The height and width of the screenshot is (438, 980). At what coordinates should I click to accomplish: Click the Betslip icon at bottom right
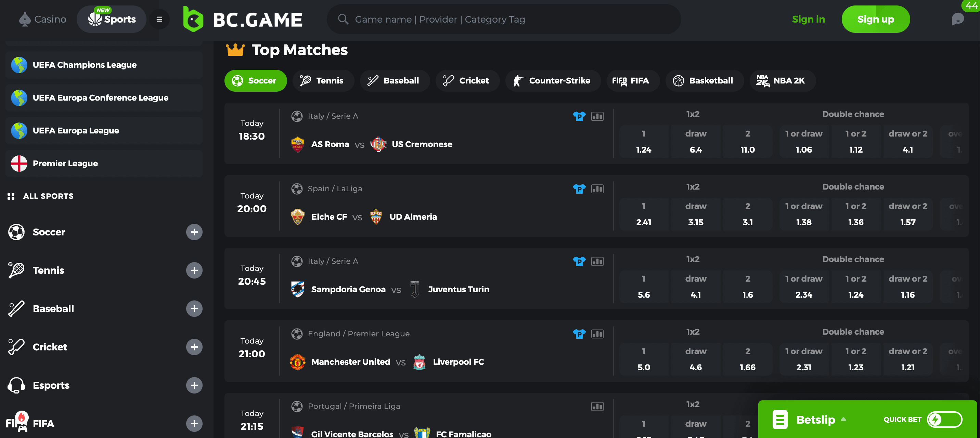click(x=780, y=420)
